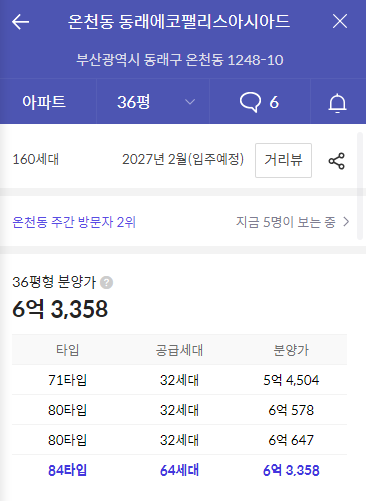366x501 pixels.
Task: Select the 아파트 tab
Action: [44, 102]
